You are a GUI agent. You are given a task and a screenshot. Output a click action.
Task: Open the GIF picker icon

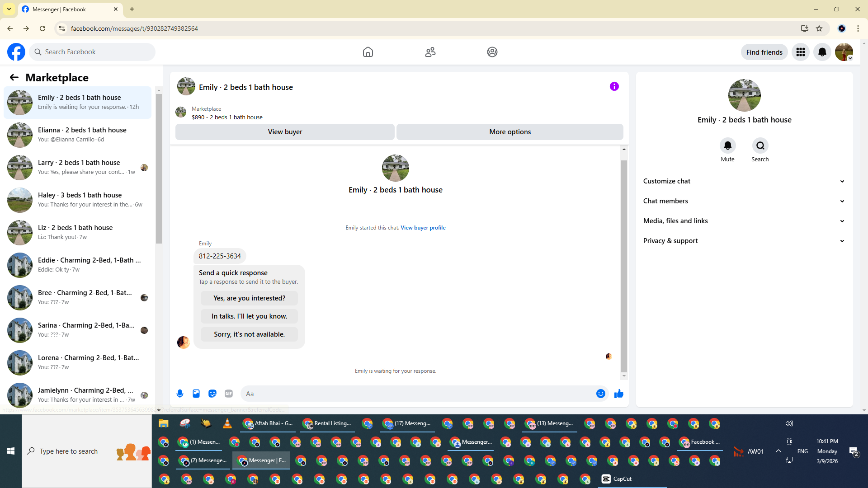tap(229, 394)
